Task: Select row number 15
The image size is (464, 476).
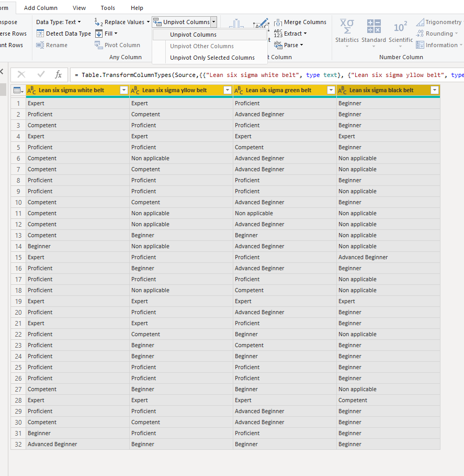Action: click(x=18, y=257)
